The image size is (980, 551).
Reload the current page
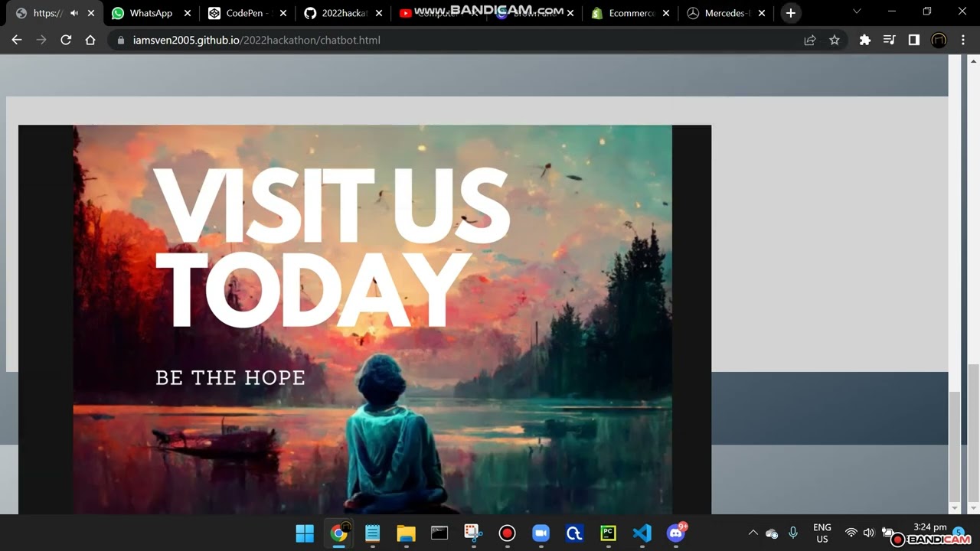coord(66,40)
